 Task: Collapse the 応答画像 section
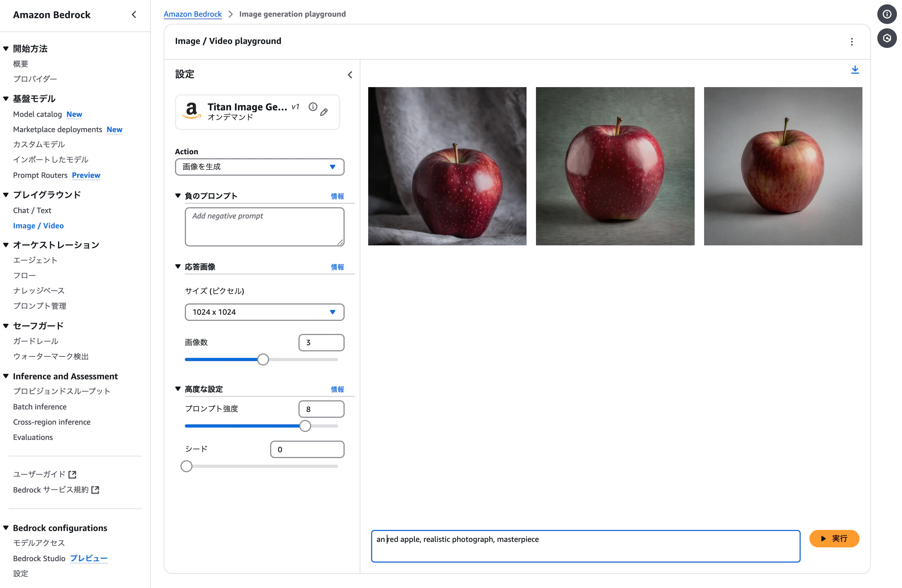[178, 266]
